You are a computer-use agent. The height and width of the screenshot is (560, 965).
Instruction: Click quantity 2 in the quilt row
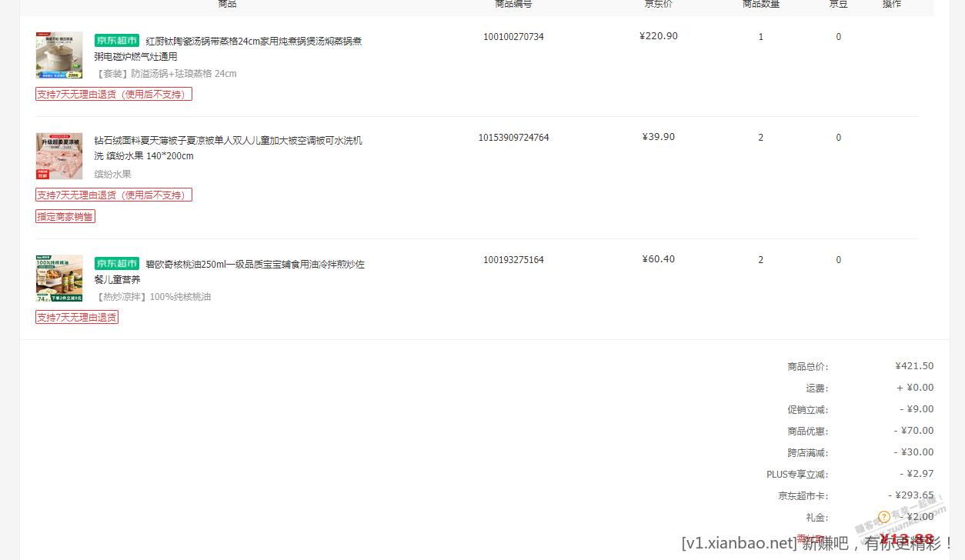(761, 138)
